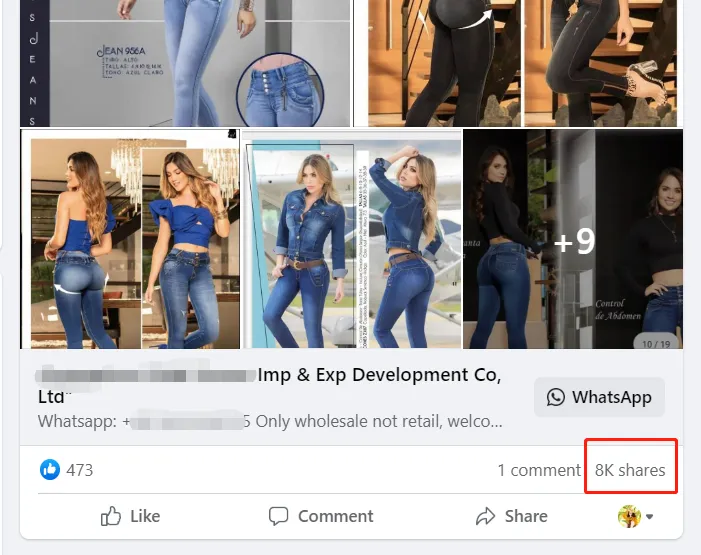Click the blue thumbs-up reaction icon
Viewport: 701px width, 555px height.
[50, 470]
